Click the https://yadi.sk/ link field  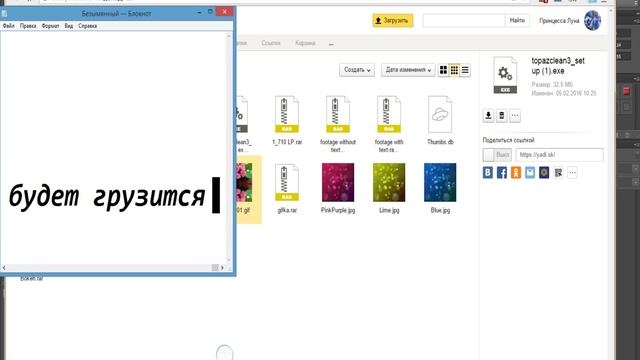click(x=559, y=155)
